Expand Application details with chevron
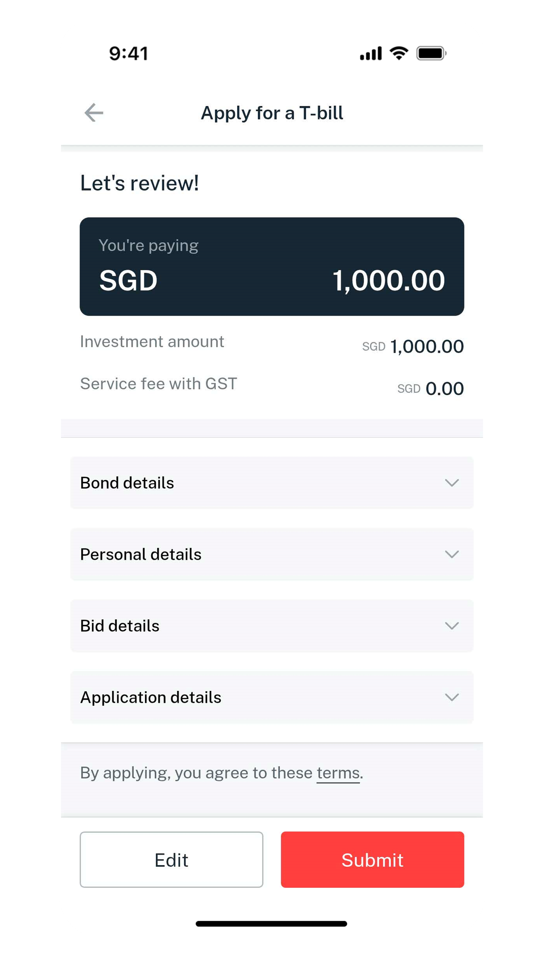 pyautogui.click(x=451, y=697)
